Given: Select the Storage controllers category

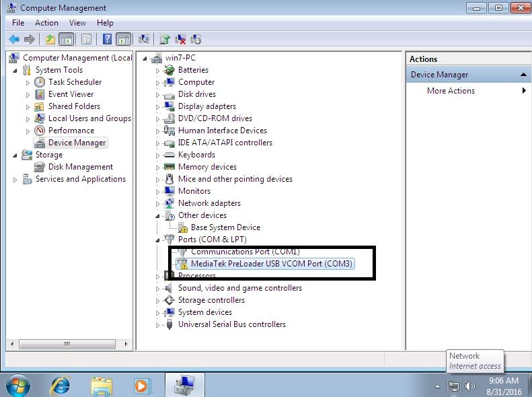Looking at the screenshot, I should point(211,300).
